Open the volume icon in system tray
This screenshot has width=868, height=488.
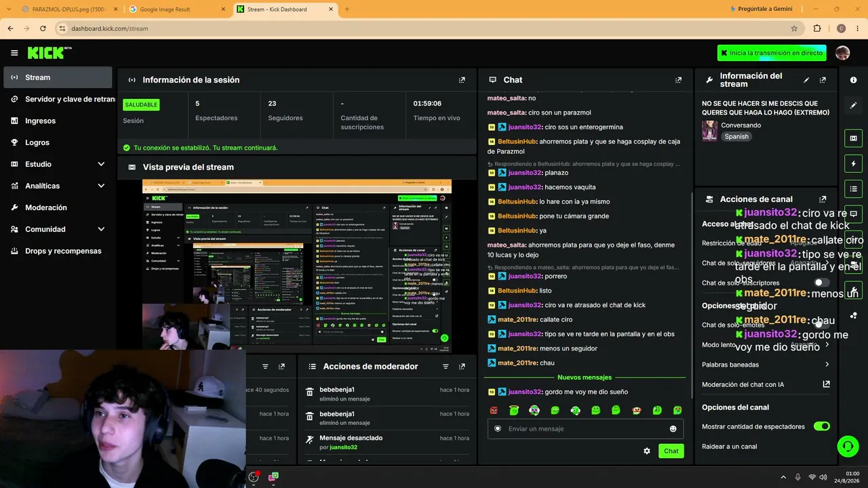coord(825,477)
